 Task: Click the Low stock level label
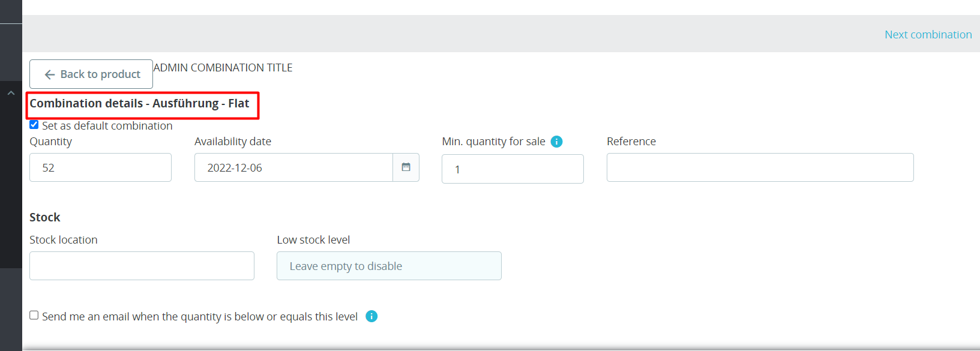(313, 240)
